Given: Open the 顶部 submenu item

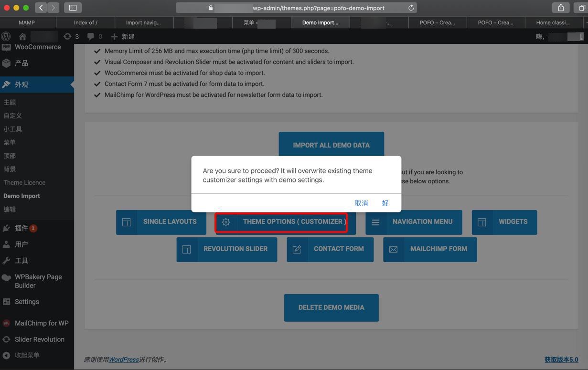Looking at the screenshot, I should 10,156.
